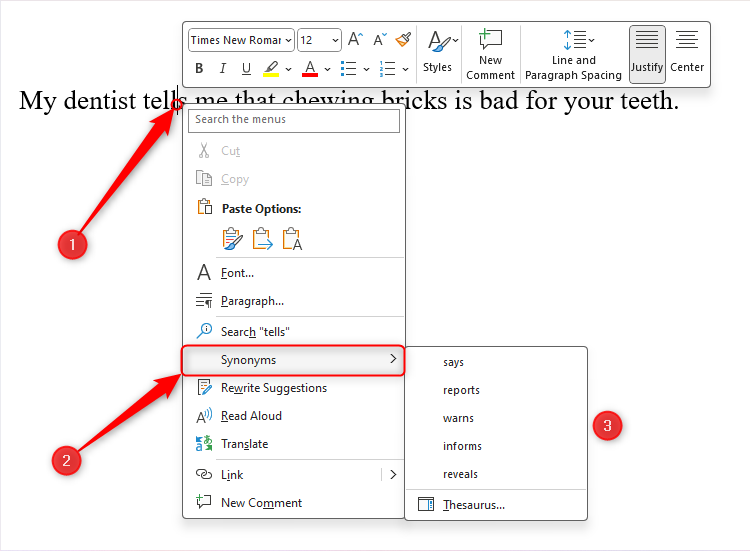Paste with Keep Text Only icon

pyautogui.click(x=292, y=239)
